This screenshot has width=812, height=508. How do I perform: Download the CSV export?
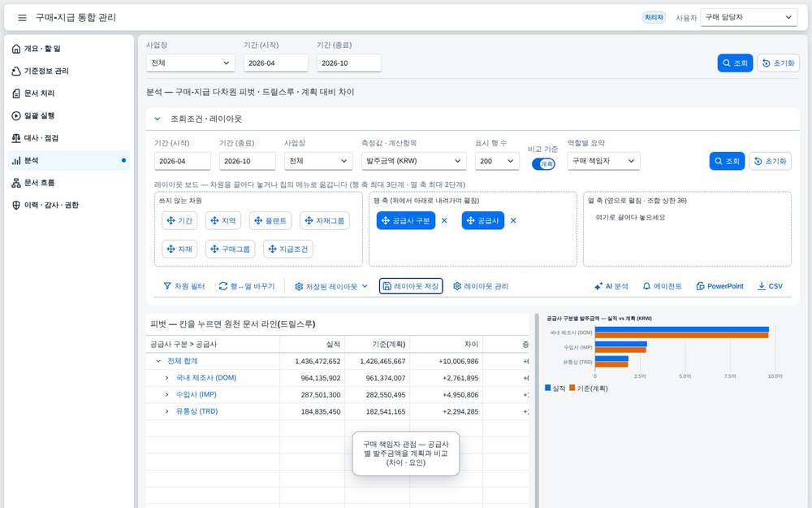click(770, 286)
